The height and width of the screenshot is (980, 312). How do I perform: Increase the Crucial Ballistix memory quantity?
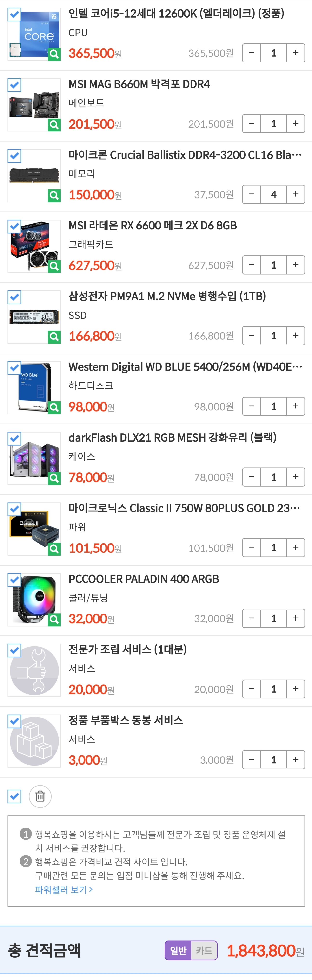pyautogui.click(x=296, y=194)
